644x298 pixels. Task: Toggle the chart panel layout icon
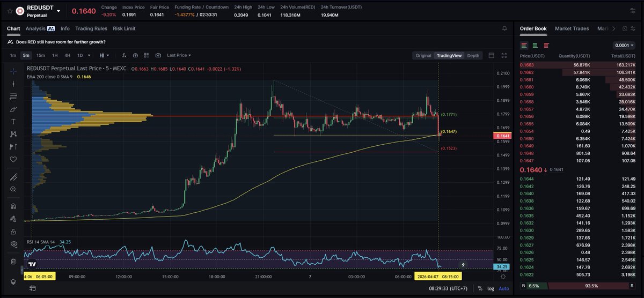491,55
